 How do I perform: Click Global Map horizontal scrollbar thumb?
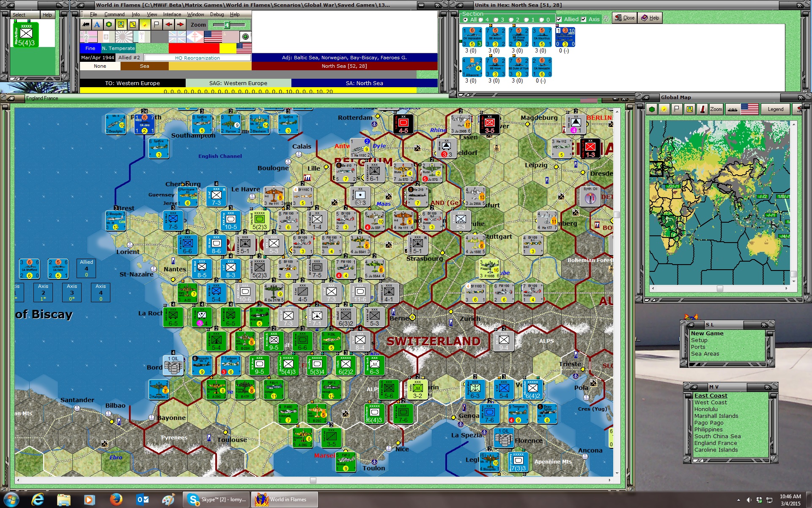720,288
